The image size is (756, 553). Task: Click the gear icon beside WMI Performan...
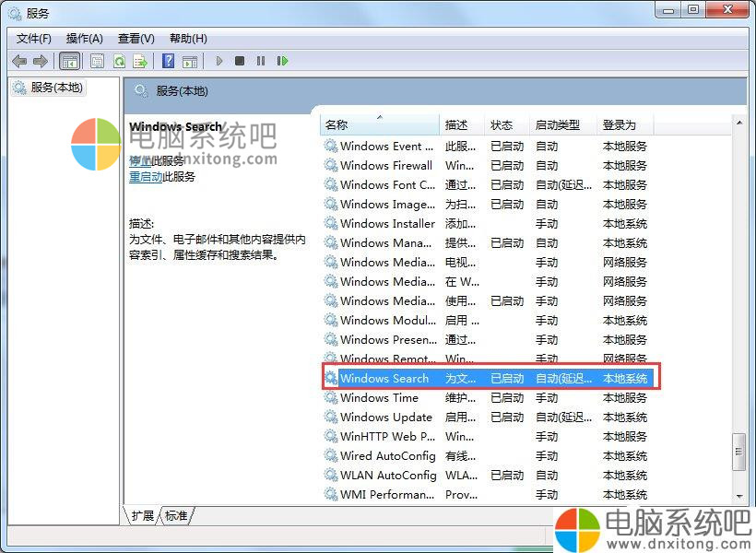click(x=331, y=494)
